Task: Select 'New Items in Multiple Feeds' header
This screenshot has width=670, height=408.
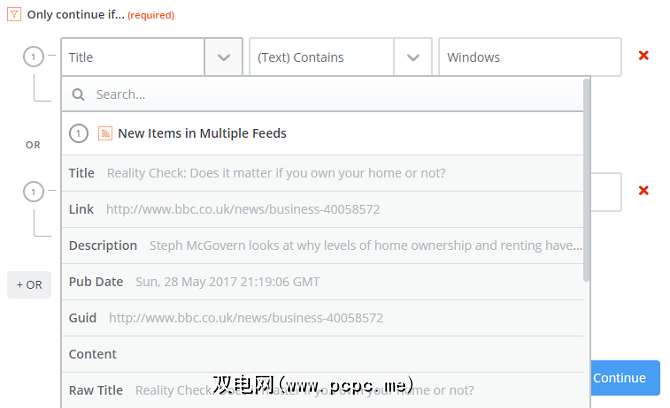Action: tap(323, 133)
